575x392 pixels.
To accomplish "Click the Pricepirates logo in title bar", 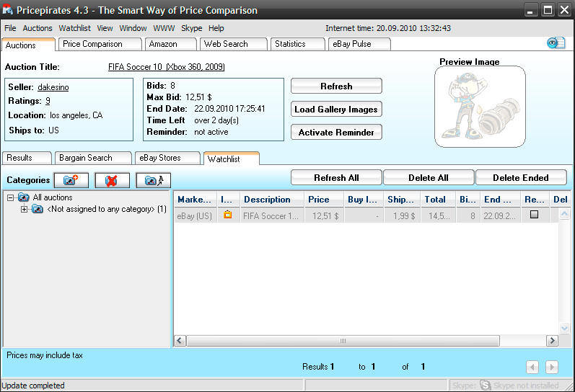I will tap(8, 9).
